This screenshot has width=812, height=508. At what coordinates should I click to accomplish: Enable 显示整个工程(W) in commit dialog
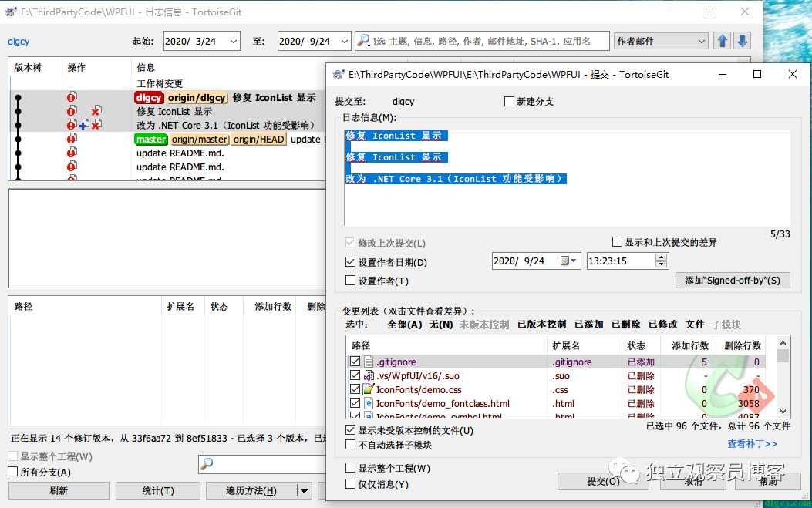351,468
